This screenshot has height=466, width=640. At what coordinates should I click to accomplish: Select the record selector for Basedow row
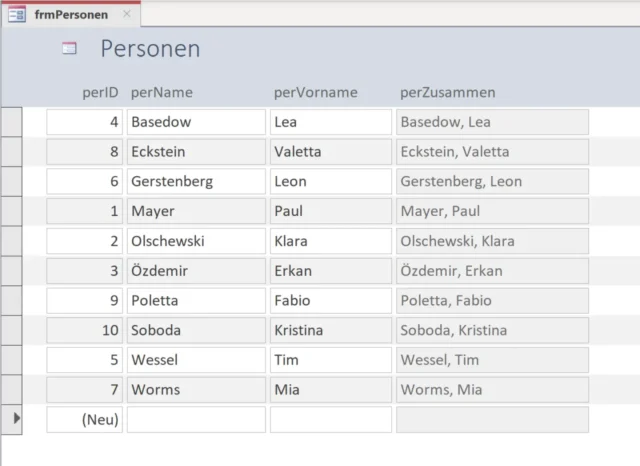11,122
